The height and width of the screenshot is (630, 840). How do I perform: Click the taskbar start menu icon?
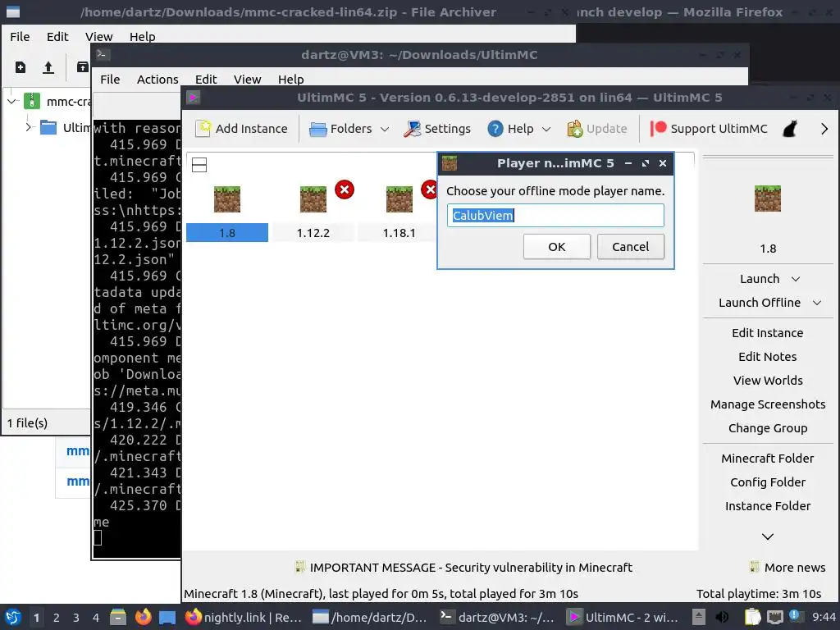[x=13, y=617]
